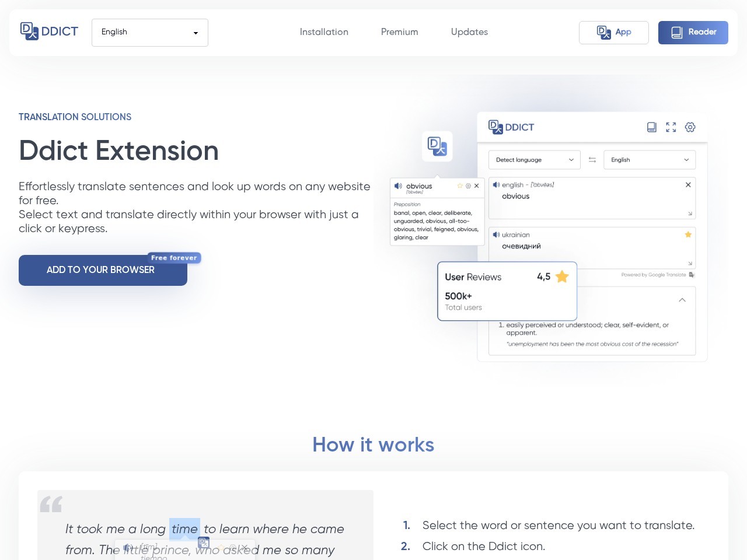747x560 pixels.
Task: Play pronunciation for the ukrainian translation
Action: point(496,235)
